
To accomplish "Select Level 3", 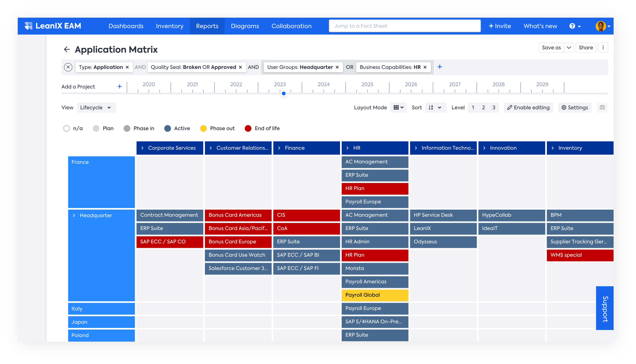I will pyautogui.click(x=494, y=108).
